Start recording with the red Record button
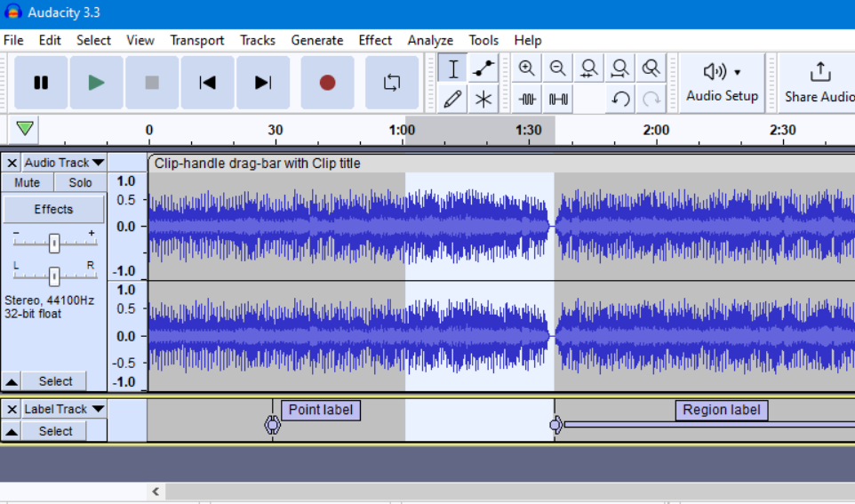855x504 pixels. [x=327, y=83]
